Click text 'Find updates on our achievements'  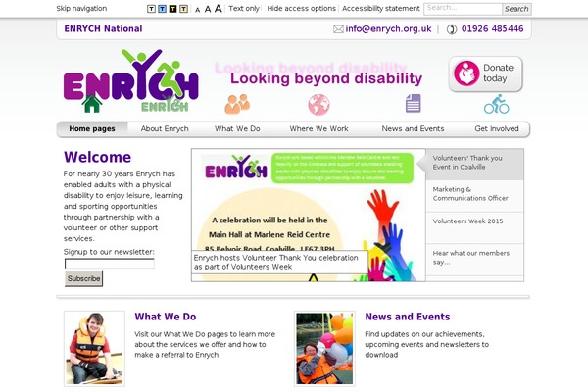[x=424, y=334]
